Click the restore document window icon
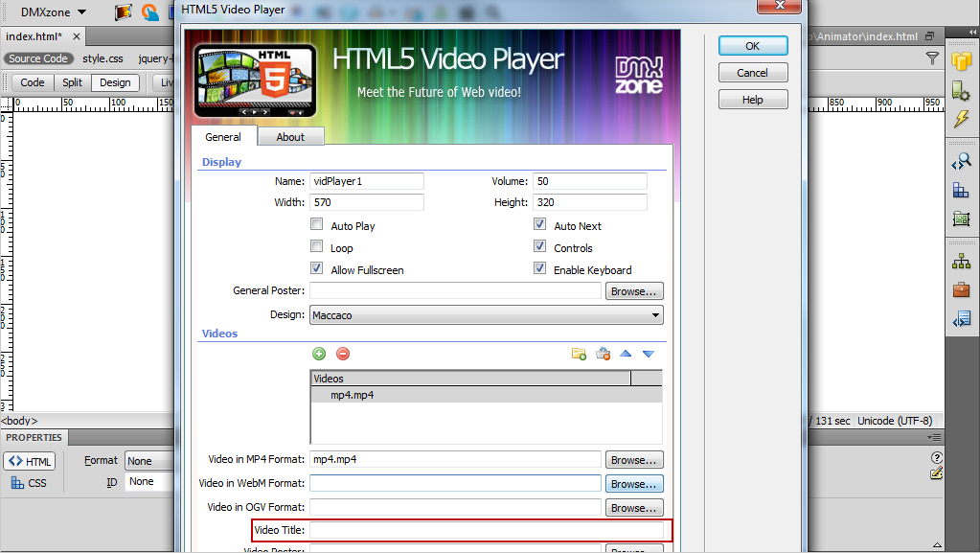Screen dimensions: 980x553 tap(930, 36)
